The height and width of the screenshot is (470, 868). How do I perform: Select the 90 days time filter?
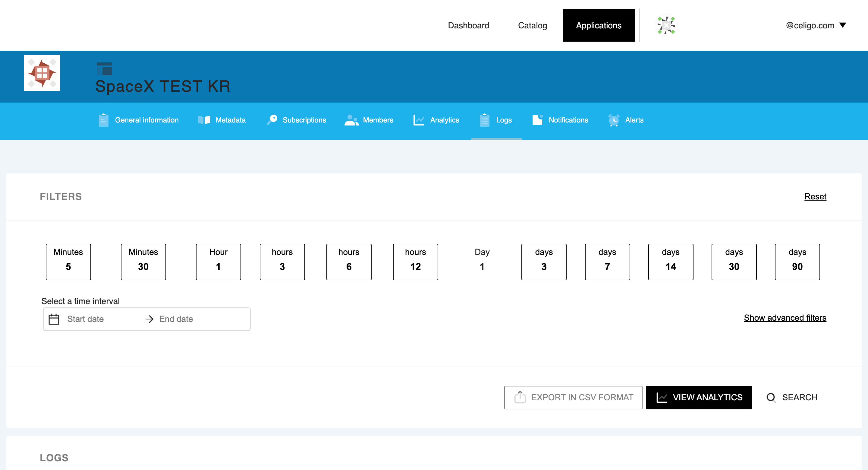797,262
